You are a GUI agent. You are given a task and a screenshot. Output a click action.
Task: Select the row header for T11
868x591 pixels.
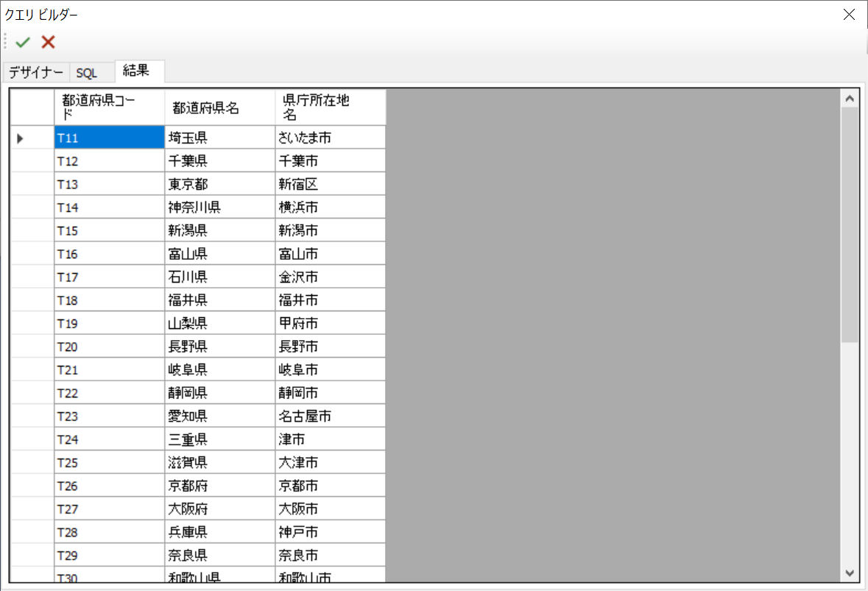click(x=32, y=138)
